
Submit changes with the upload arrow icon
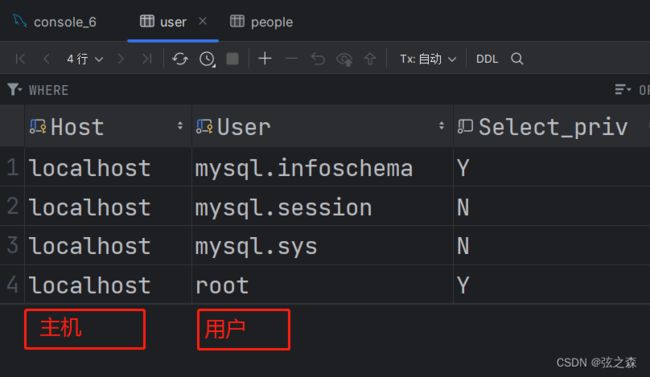coord(370,59)
